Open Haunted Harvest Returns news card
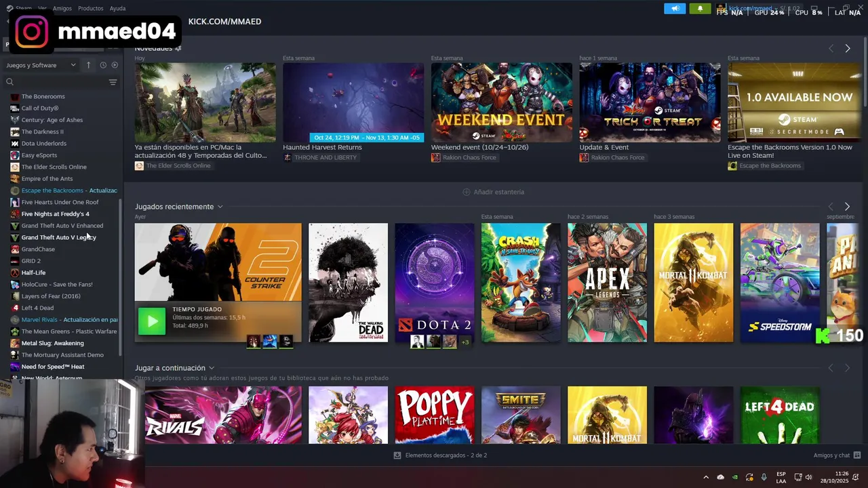This screenshot has width=868, height=488. point(353,102)
